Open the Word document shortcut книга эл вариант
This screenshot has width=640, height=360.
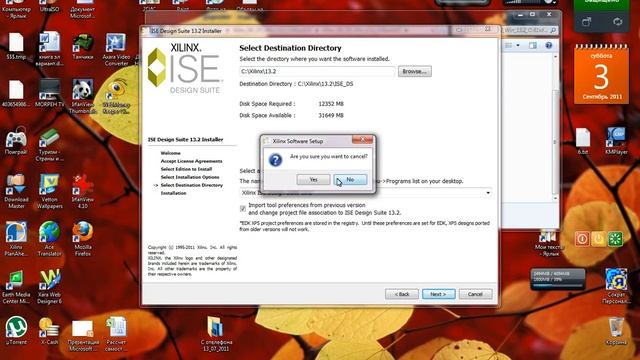(49, 48)
